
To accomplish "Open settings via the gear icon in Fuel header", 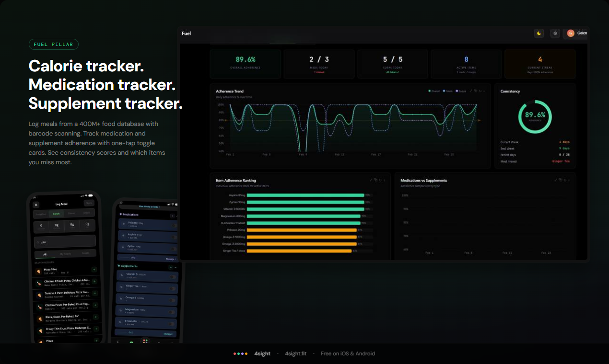I will point(555,33).
